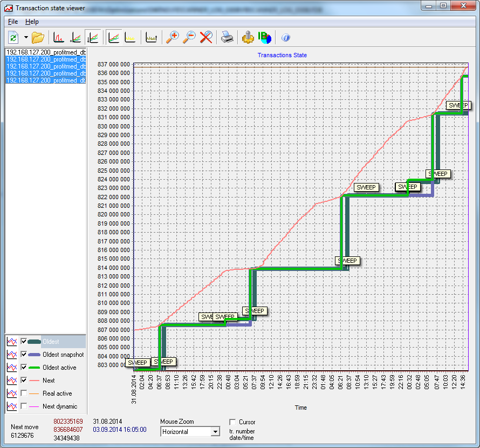Click the refresh data toolbar icon

click(x=13, y=37)
